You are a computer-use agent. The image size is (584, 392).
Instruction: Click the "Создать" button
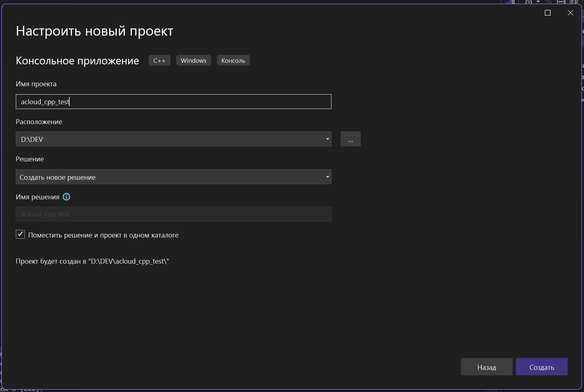click(x=541, y=367)
